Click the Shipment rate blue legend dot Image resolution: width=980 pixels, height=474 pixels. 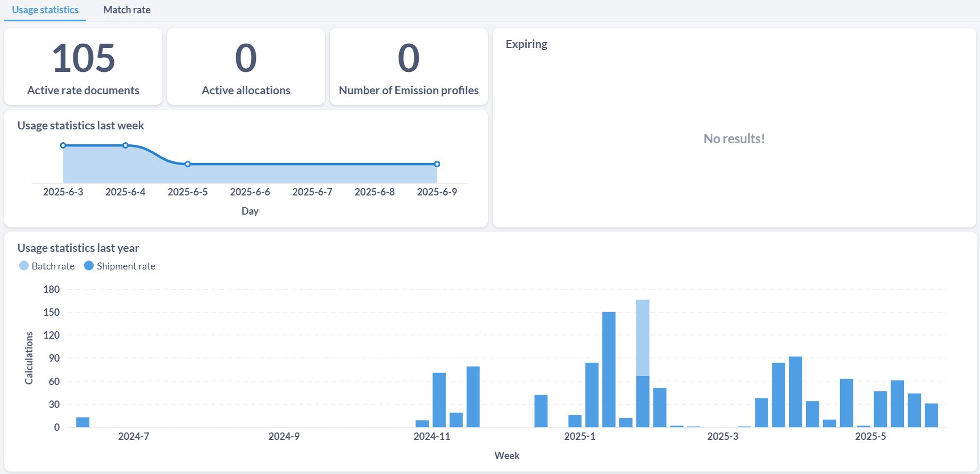(89, 266)
